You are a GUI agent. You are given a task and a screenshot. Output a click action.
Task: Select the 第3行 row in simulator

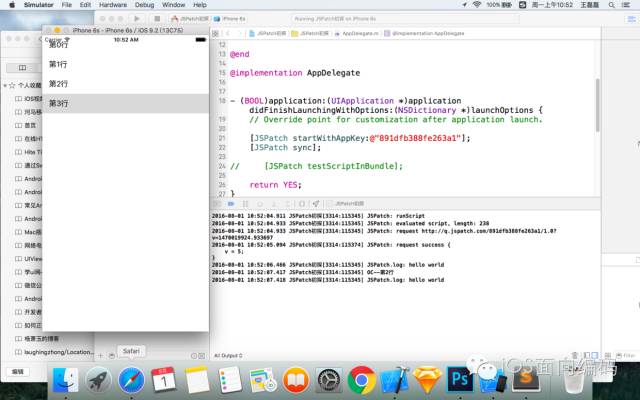(x=126, y=103)
